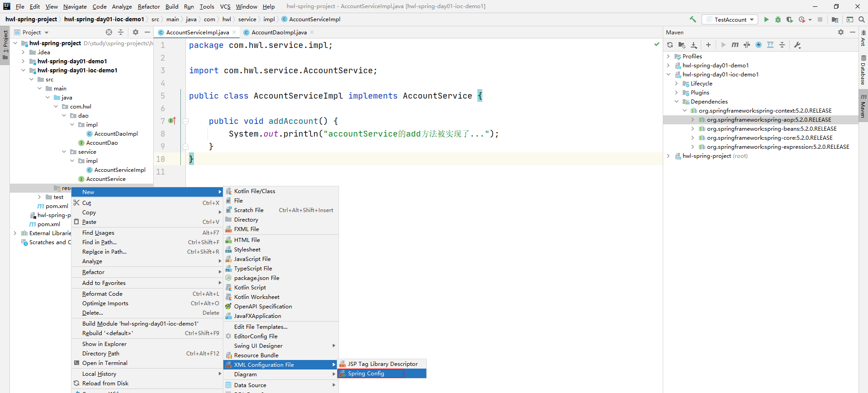Select spring-core:5.2.0.RELEASE dependency
Image resolution: width=868 pixels, height=393 pixels.
tap(769, 138)
